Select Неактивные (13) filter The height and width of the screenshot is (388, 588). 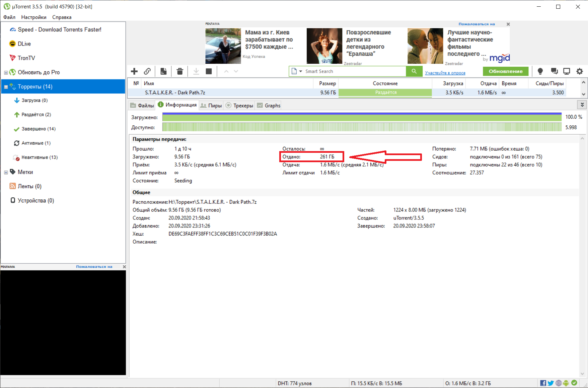pos(40,157)
